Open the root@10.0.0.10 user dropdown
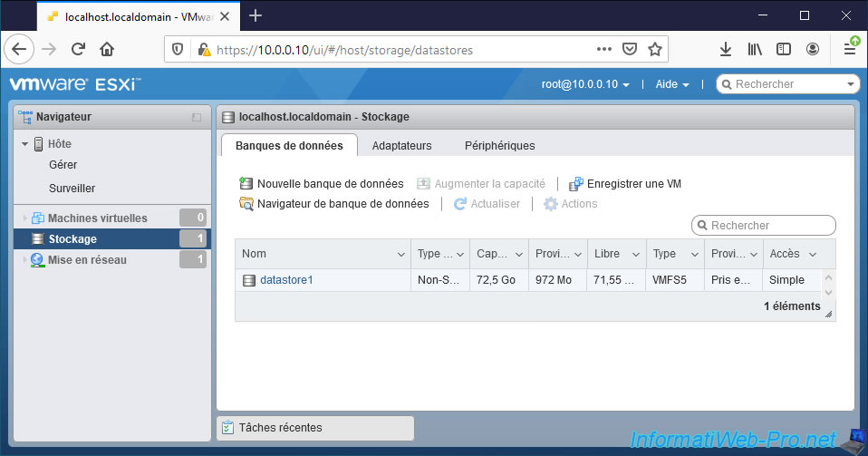The image size is (868, 456). pyautogui.click(x=585, y=84)
